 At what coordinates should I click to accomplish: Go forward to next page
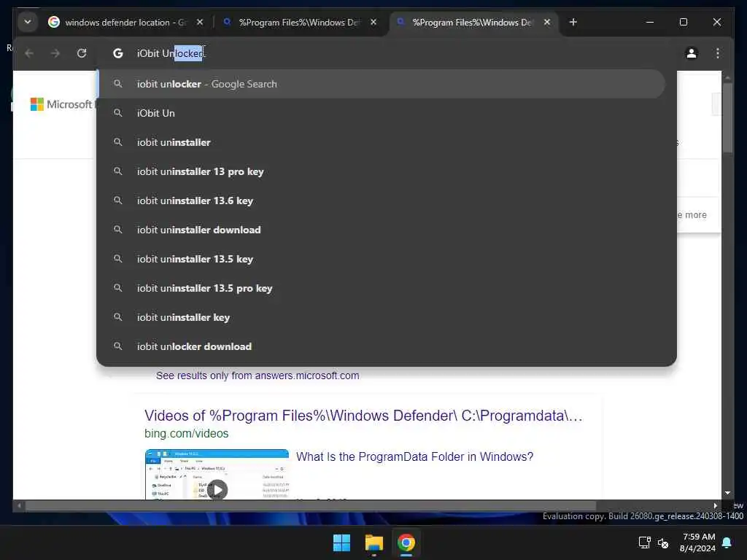tap(55, 53)
